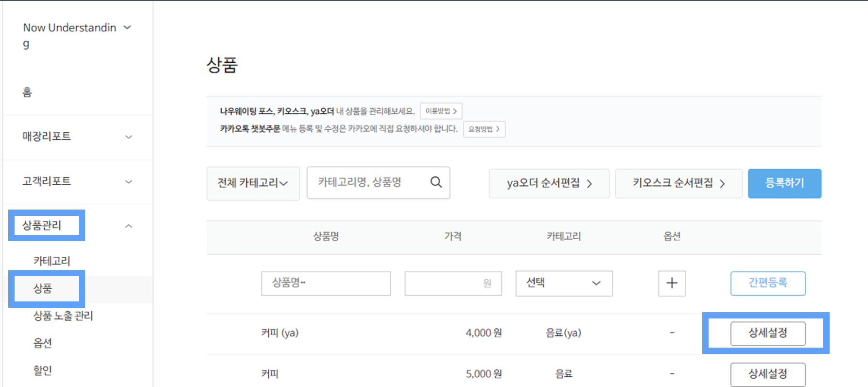Expand the Now Understanding store chevron

[127, 28]
